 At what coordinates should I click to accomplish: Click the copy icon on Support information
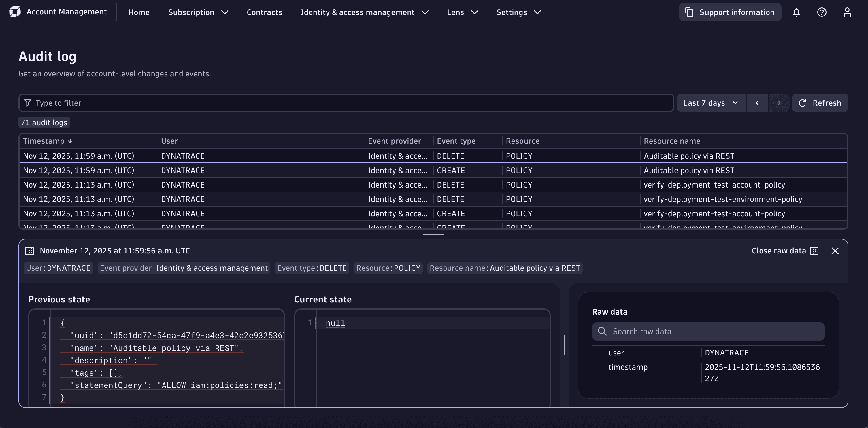point(689,12)
